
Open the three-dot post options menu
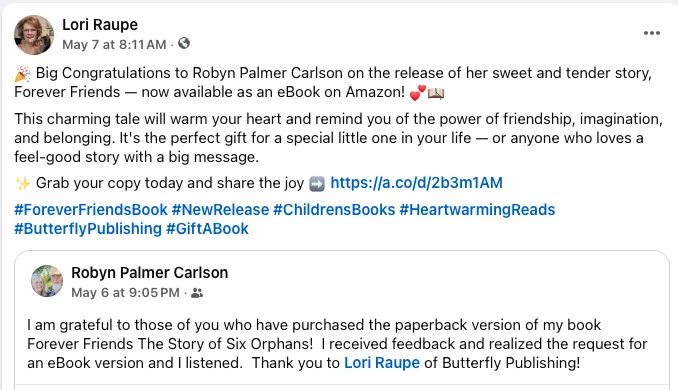[x=651, y=33]
